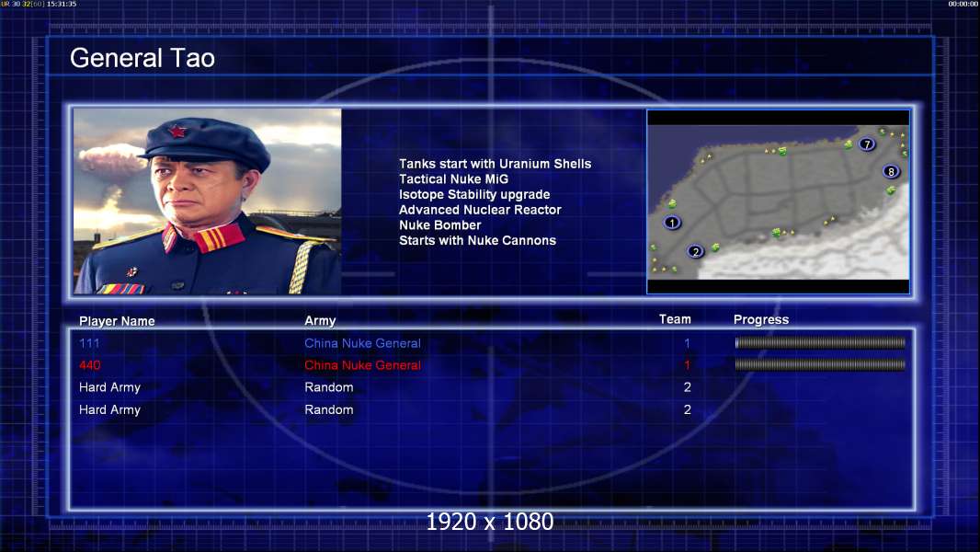Click the 00:00:00 timer in the corner
The width and height of the screenshot is (980, 552).
point(963,4)
